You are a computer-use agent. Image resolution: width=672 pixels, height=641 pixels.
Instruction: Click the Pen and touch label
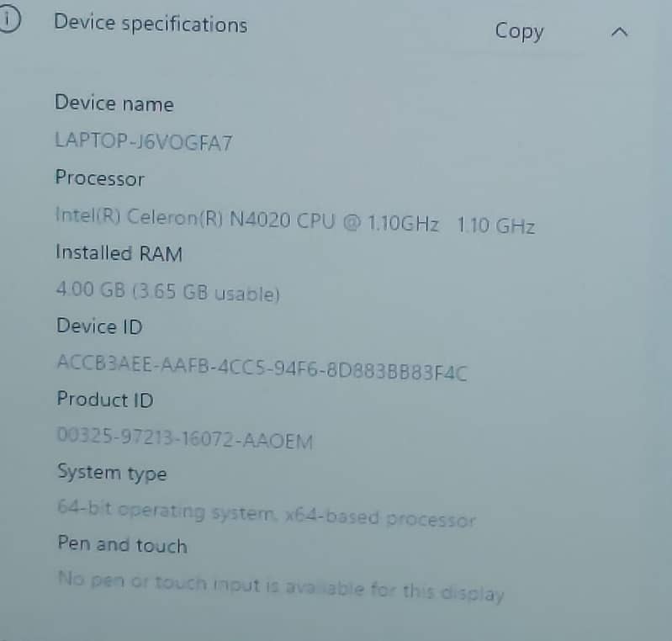tap(122, 544)
